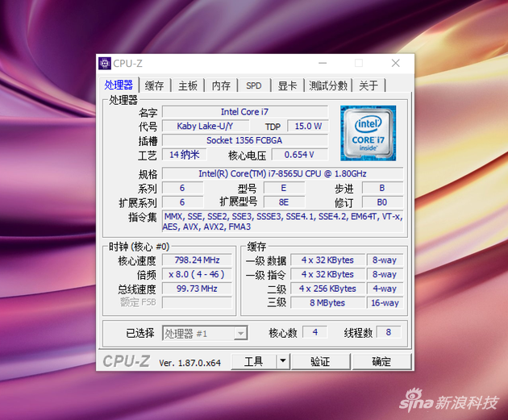The height and width of the screenshot is (420, 508).
Task: Click the 0.654 V core voltage value
Action: [x=300, y=155]
